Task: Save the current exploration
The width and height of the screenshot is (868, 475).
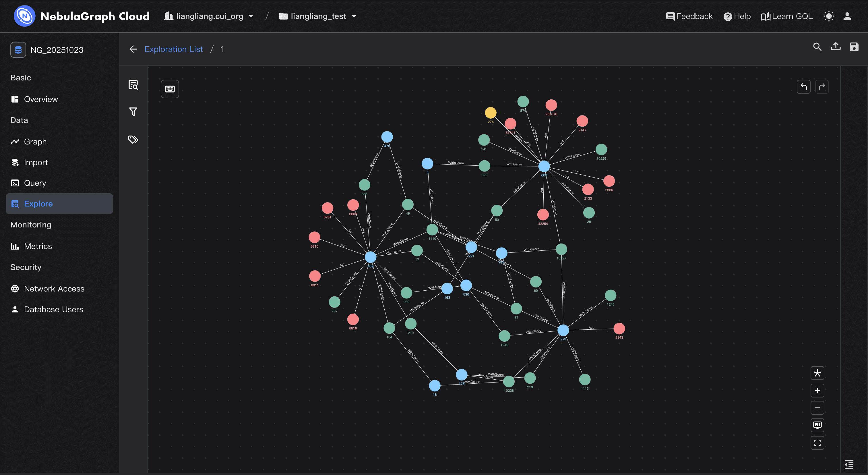Action: tap(854, 47)
